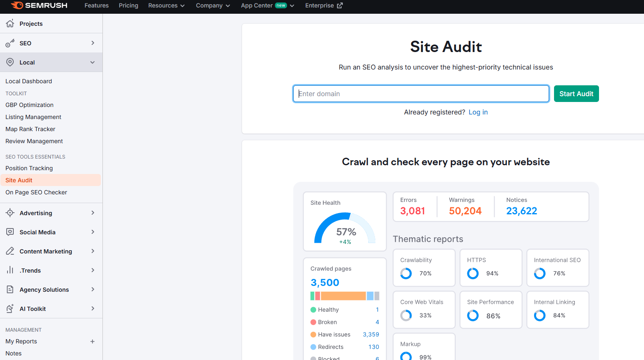Open Listing Management tool
Viewport: 644px width, 360px height.
(33, 117)
